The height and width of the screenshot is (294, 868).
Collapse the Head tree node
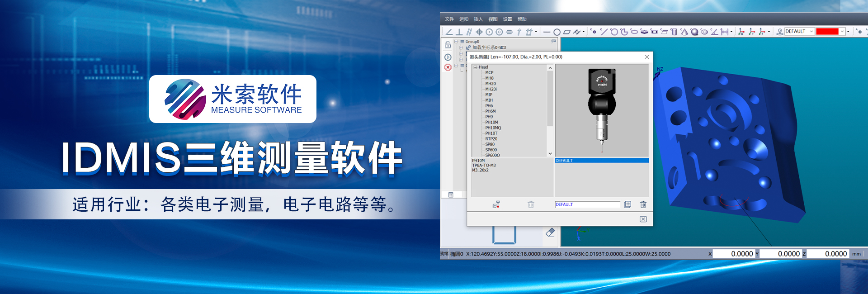coord(476,67)
